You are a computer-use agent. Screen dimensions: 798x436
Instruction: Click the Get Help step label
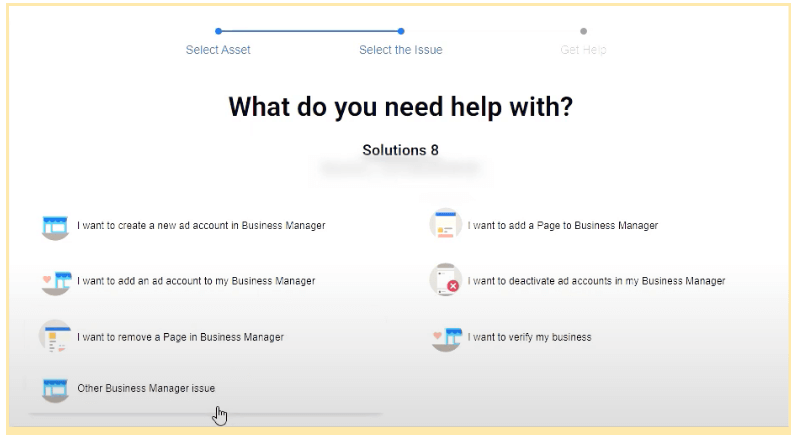point(583,50)
